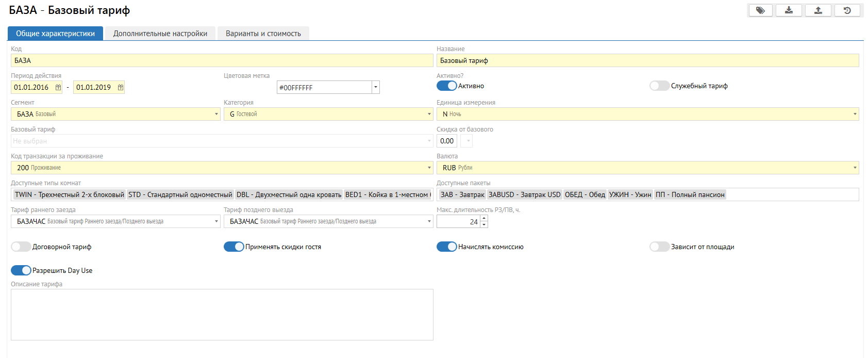This screenshot has width=868, height=358.
Task: Open calendar for start date 01.01.2016
Action: (58, 88)
